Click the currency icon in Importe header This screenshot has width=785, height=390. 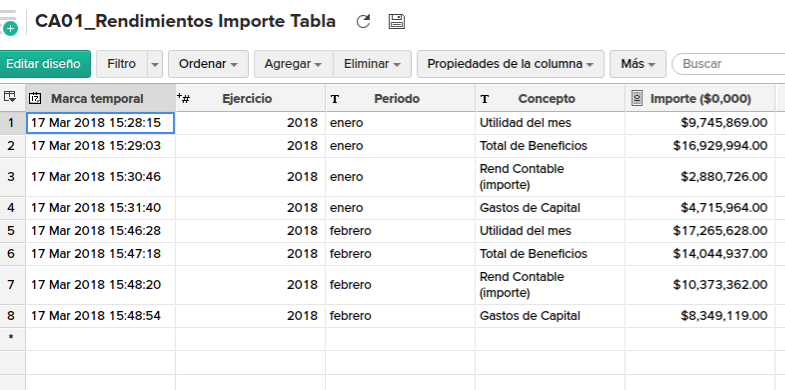click(x=637, y=99)
